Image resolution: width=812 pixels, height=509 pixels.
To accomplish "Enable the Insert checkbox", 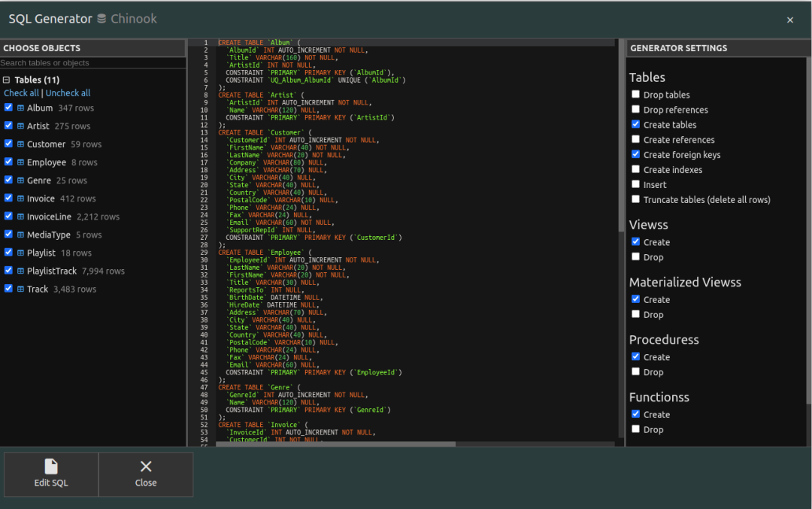I will coord(636,184).
